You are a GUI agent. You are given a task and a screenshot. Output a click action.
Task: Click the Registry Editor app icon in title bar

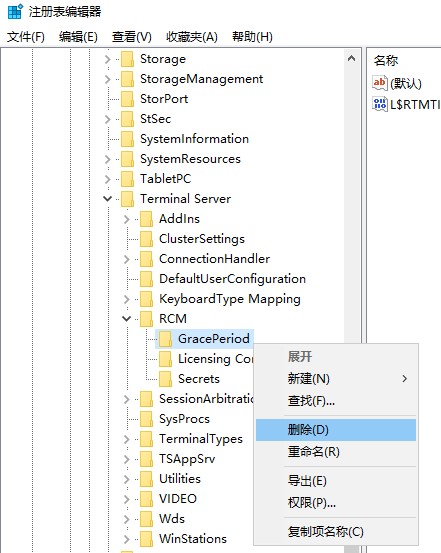pyautogui.click(x=15, y=11)
